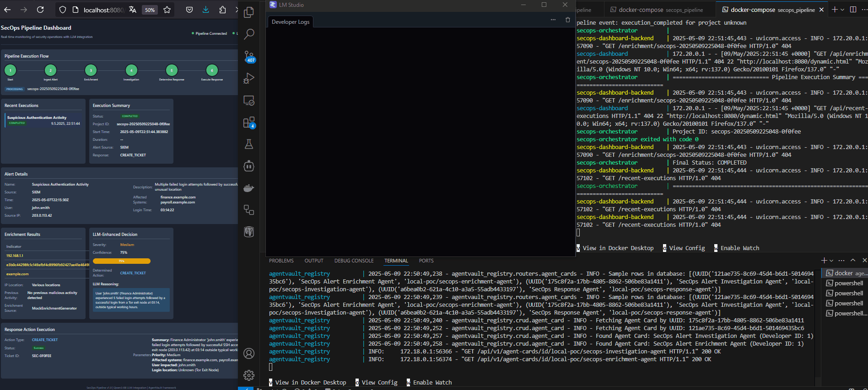Click pipeline step 2 Ingest Alert node
This screenshot has height=390, width=868.
[50, 70]
